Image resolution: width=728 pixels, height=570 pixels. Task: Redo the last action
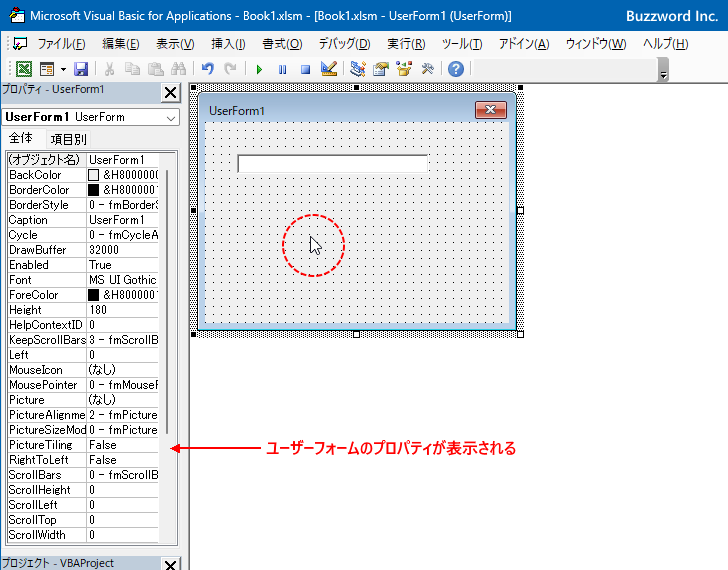(x=230, y=69)
